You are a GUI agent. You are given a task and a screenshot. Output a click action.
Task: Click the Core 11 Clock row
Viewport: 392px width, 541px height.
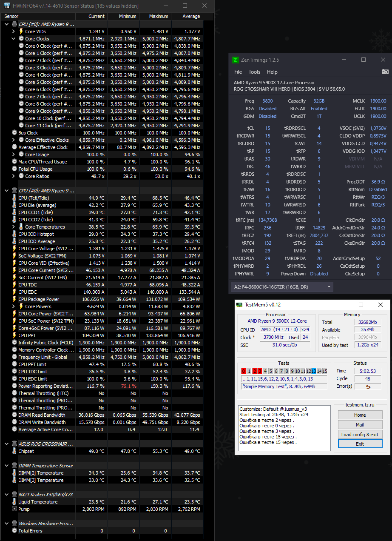click(102, 126)
